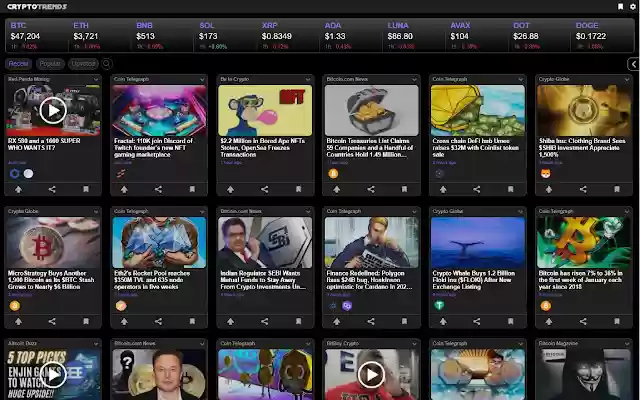This screenshot has width=640, height=400.
Task: Bookmark the Bitcoin Treasuries List article
Action: coord(404,189)
